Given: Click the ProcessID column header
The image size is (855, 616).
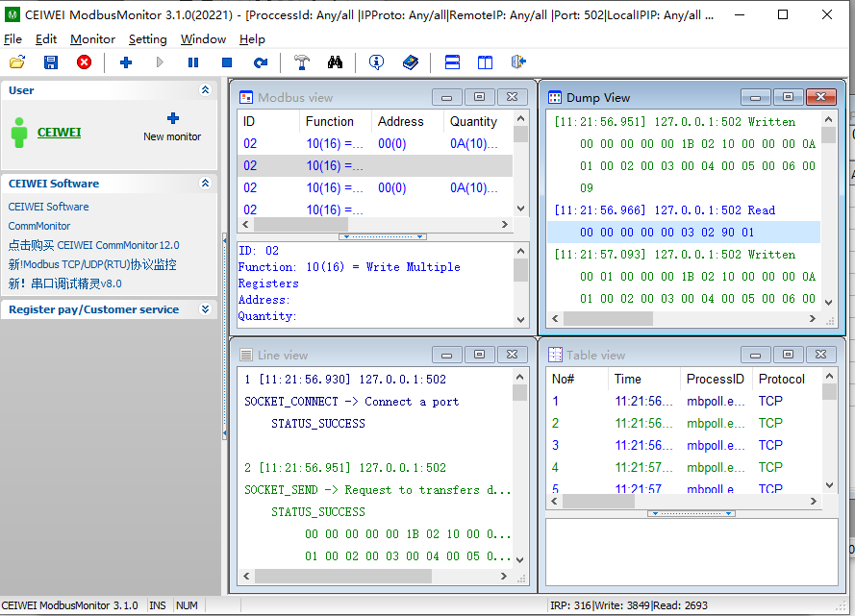Looking at the screenshot, I should [x=716, y=379].
